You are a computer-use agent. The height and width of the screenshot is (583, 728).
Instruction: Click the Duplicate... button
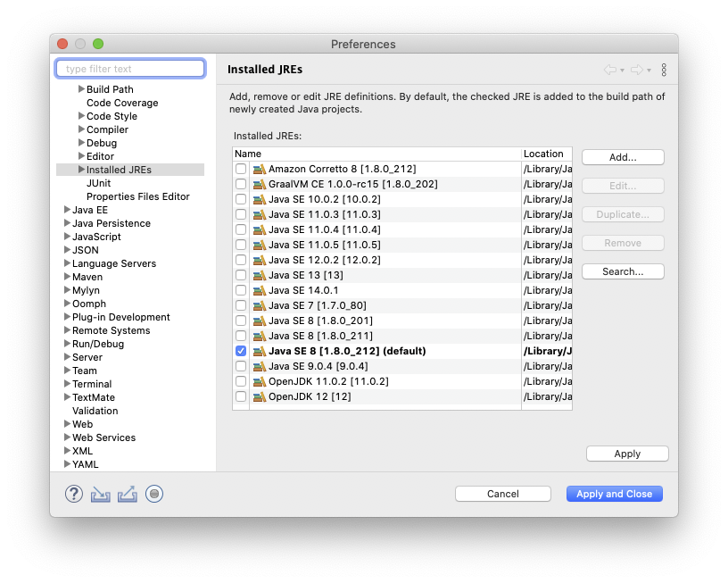tap(623, 214)
